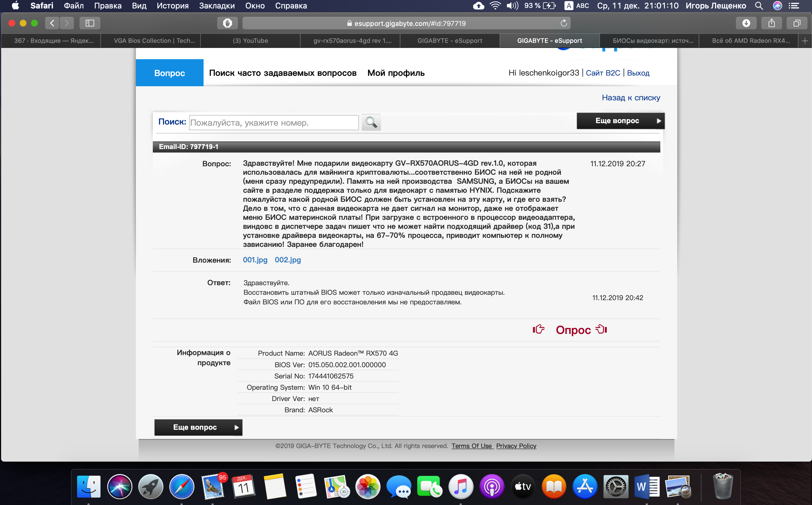Click the Safari reload page icon
This screenshot has height=505, width=812.
coord(563,23)
